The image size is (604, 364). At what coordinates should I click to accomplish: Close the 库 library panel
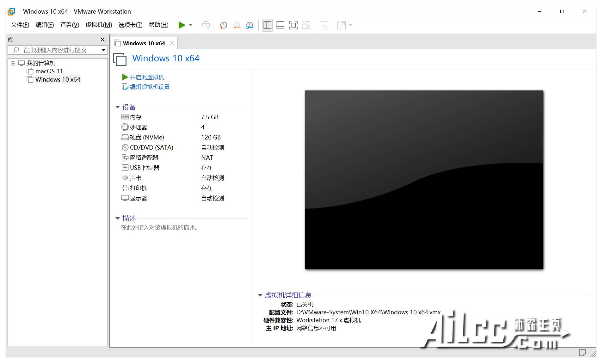pos(102,40)
